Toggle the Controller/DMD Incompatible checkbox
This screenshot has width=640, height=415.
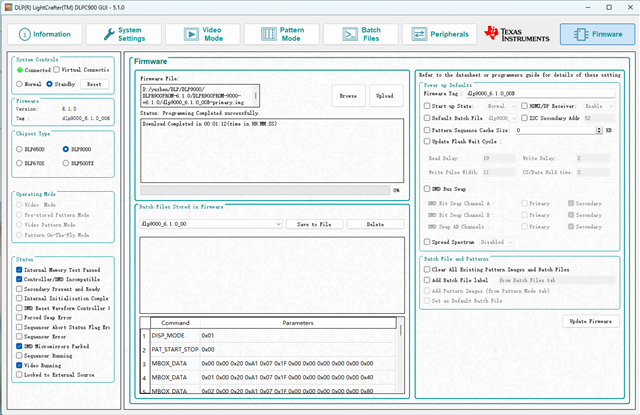pyautogui.click(x=19, y=280)
